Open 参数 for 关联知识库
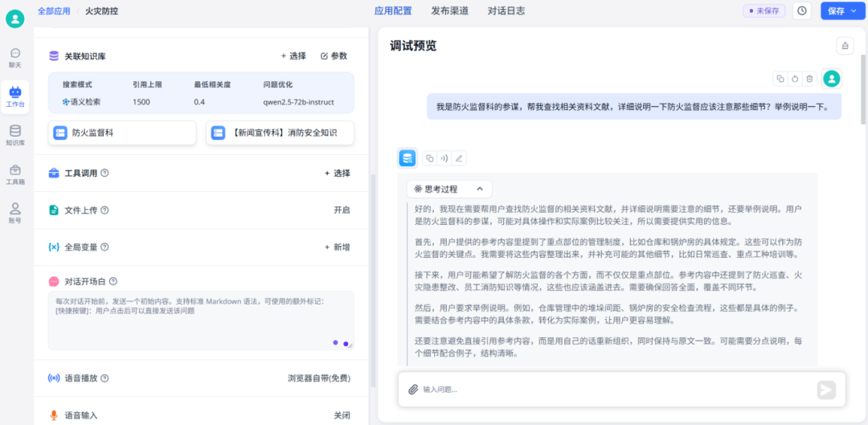This screenshot has width=868, height=425. [x=334, y=56]
